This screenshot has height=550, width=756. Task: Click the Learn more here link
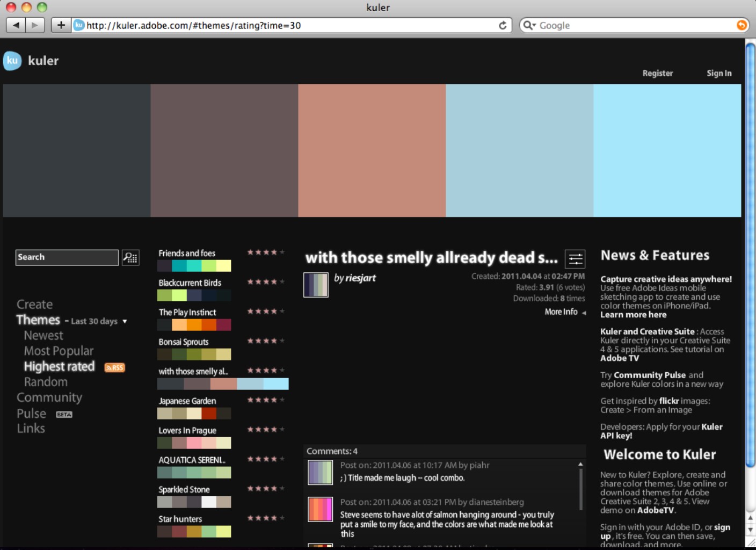[x=633, y=315]
